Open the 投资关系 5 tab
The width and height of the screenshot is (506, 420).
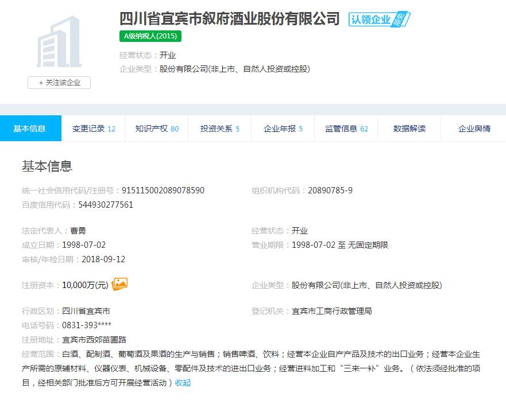(x=220, y=129)
